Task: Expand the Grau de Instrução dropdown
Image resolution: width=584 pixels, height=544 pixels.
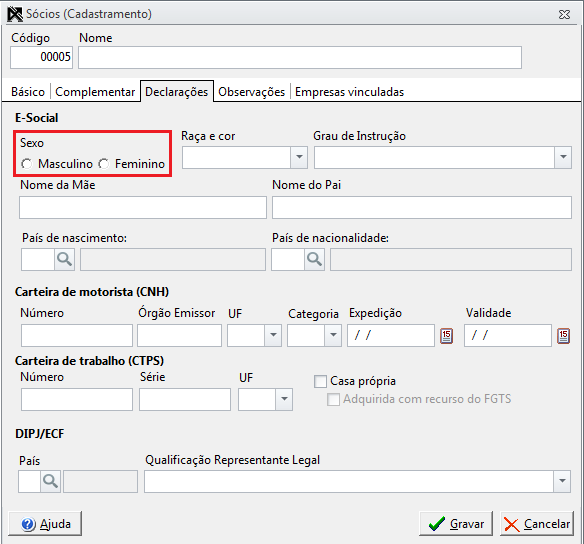Action: (563, 157)
